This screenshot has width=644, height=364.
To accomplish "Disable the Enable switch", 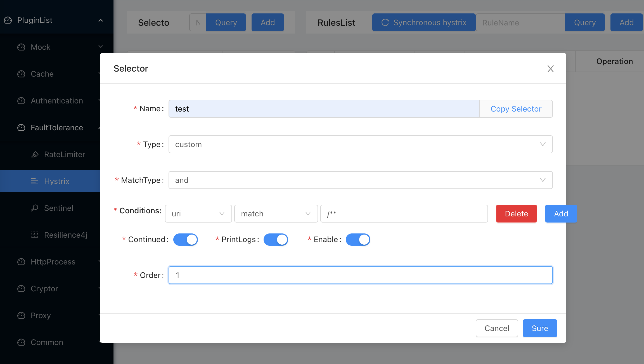I will (x=358, y=239).
